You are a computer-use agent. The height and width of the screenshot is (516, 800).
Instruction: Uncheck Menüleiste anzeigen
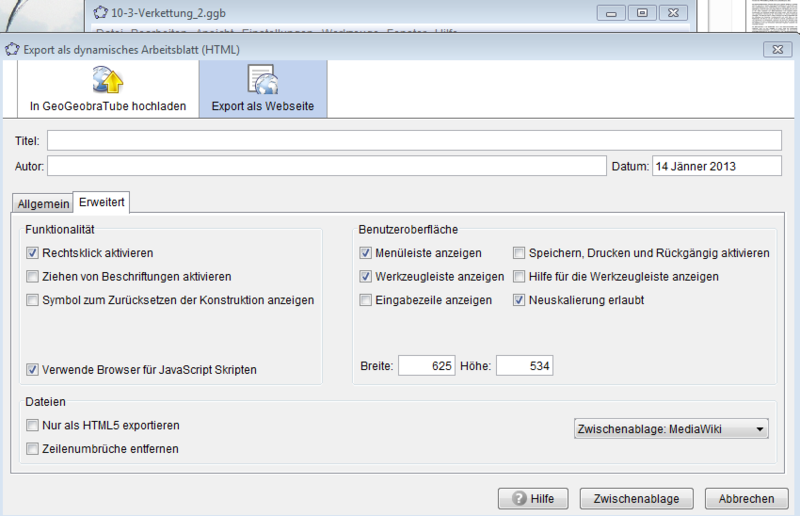click(x=365, y=253)
